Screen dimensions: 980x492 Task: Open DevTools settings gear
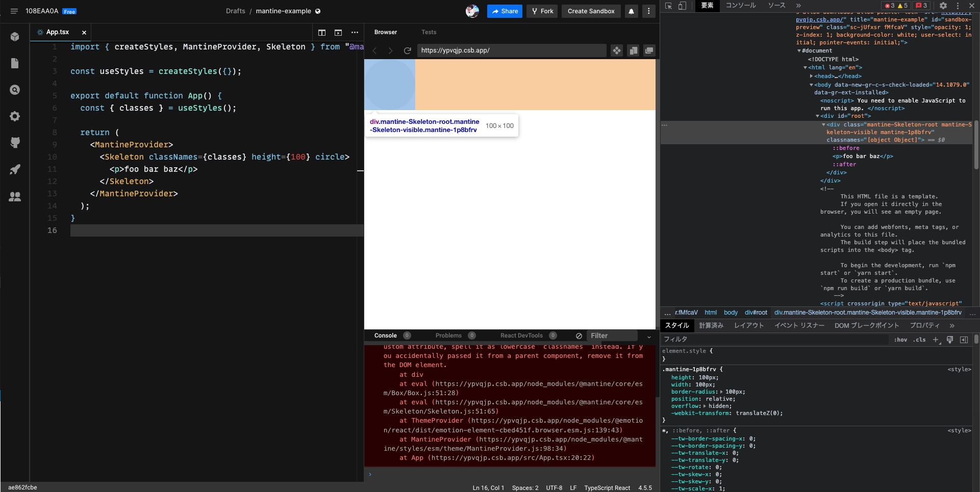[x=944, y=6]
